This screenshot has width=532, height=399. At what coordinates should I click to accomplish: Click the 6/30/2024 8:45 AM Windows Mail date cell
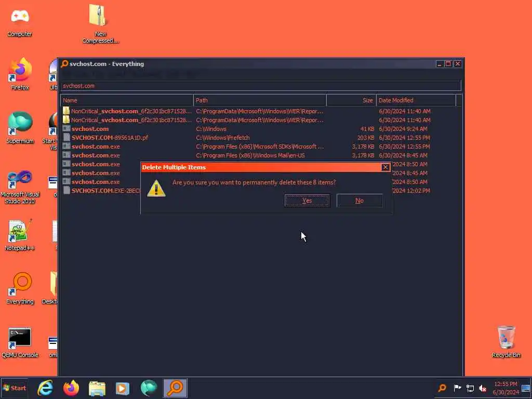coord(403,155)
